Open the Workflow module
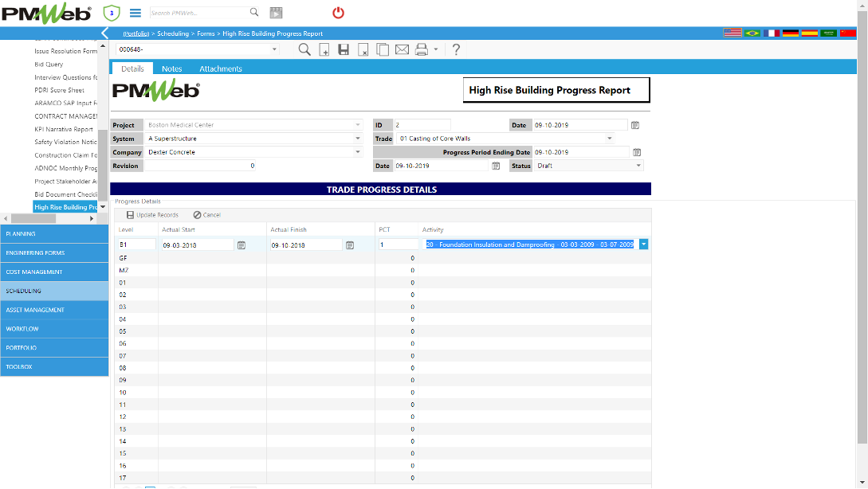 click(54, 329)
